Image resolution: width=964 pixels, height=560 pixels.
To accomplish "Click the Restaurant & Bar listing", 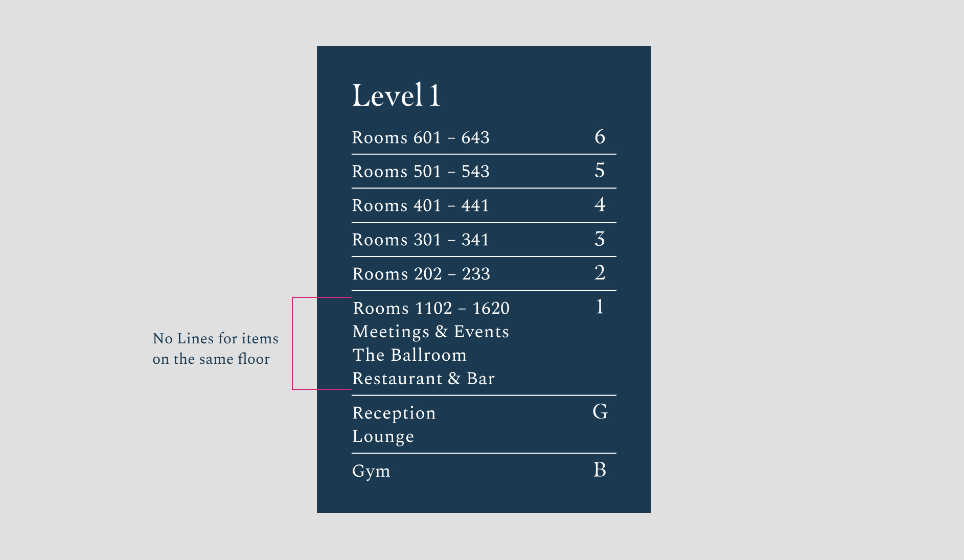I will pos(423,379).
